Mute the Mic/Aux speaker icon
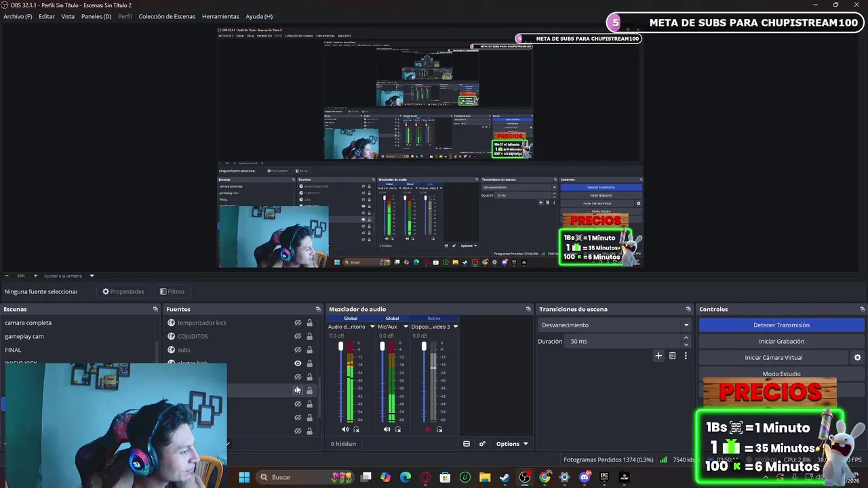This screenshot has width=868, height=488. click(387, 429)
